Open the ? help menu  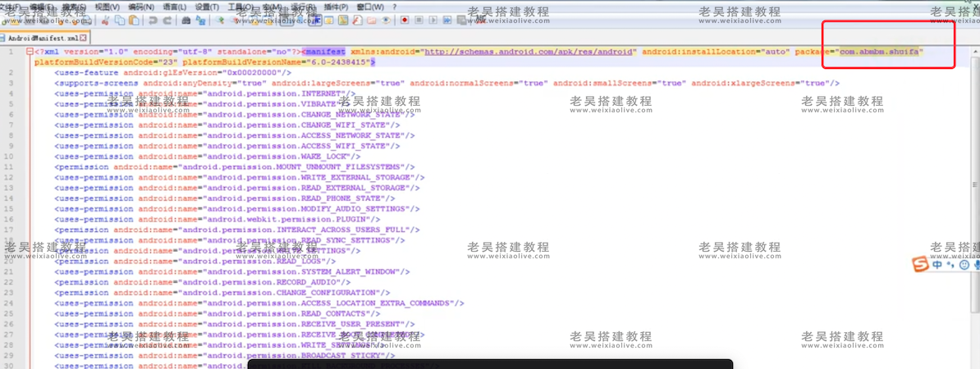(394, 7)
